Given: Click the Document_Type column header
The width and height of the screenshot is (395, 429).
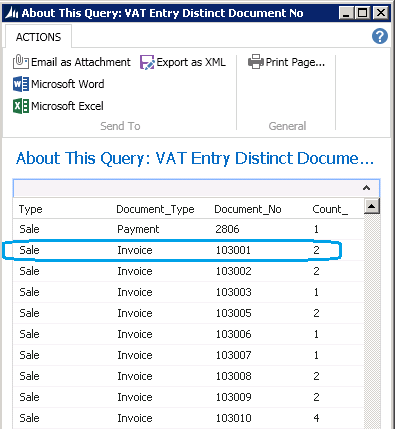Looking at the screenshot, I should coord(155,209).
